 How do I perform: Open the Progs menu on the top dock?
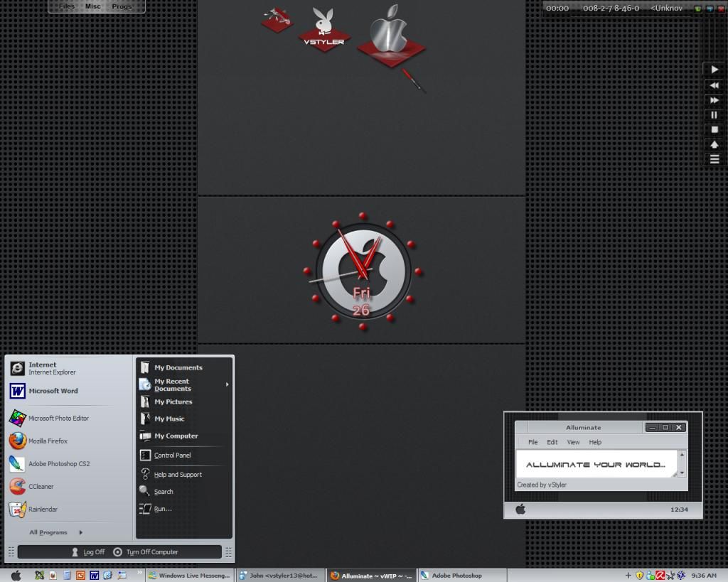122,6
